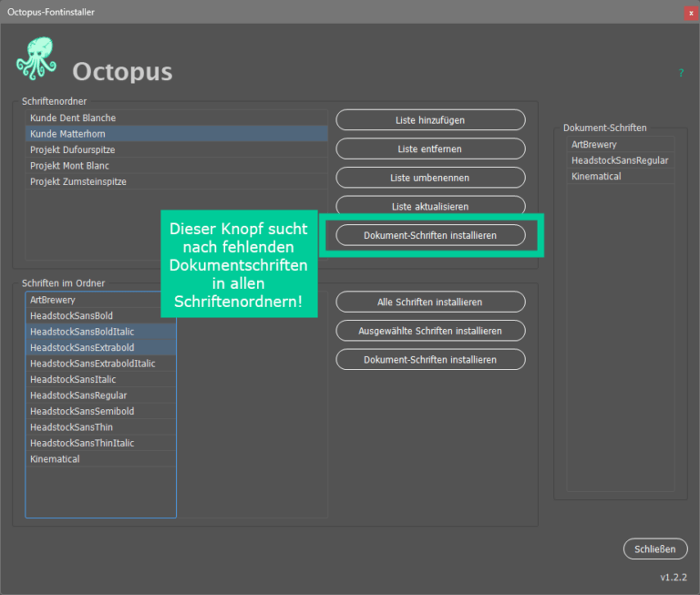Select the Kunde Matterhorn folder
700x595 pixels.
point(177,134)
